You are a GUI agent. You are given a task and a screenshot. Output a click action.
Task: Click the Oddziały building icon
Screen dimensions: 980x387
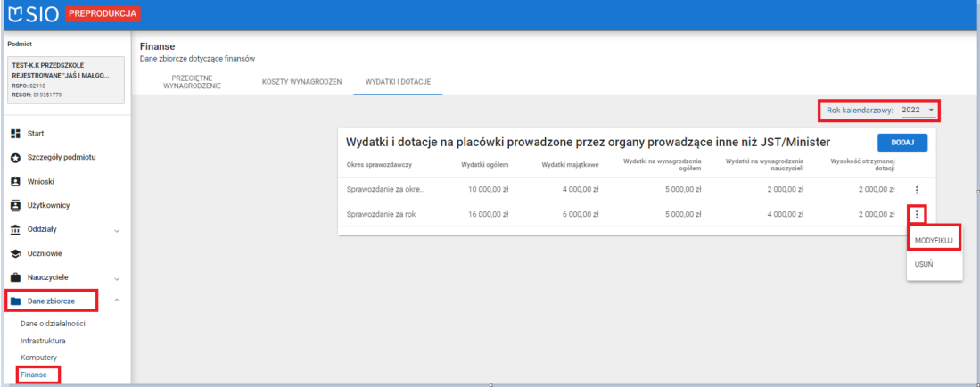[x=16, y=229]
